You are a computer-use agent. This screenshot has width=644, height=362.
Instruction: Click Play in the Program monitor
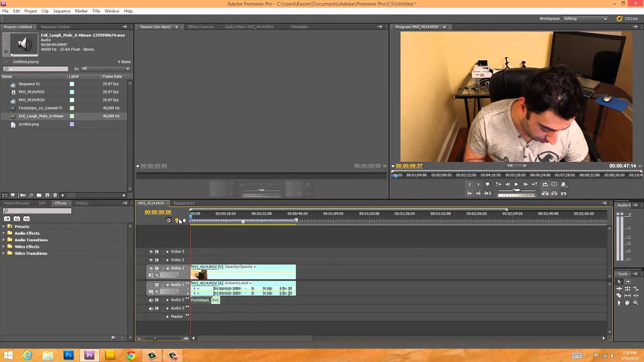pos(516,185)
